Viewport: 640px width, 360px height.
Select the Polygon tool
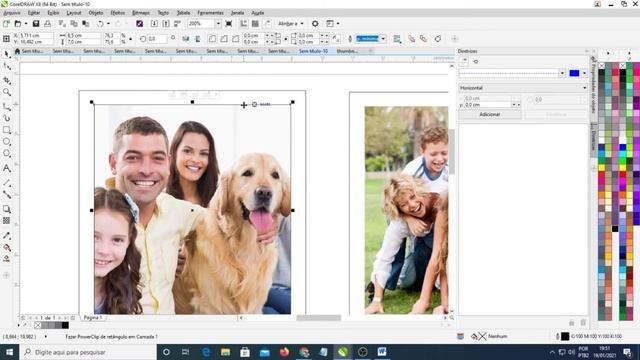7,153
